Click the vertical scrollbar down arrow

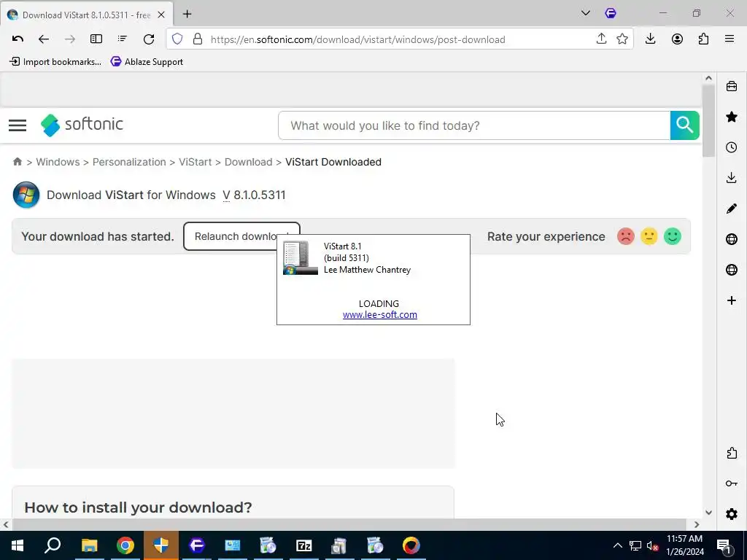[708, 513]
